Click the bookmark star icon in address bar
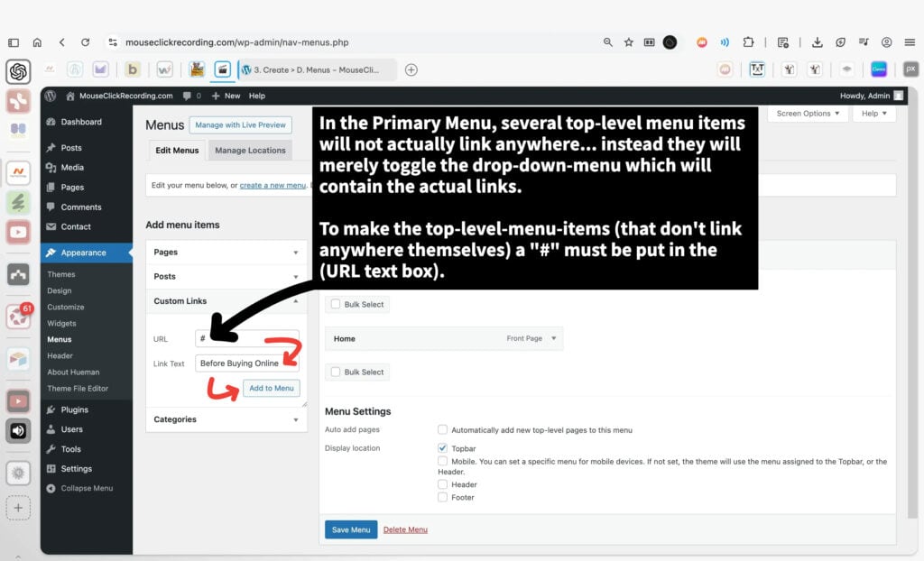 (629, 42)
